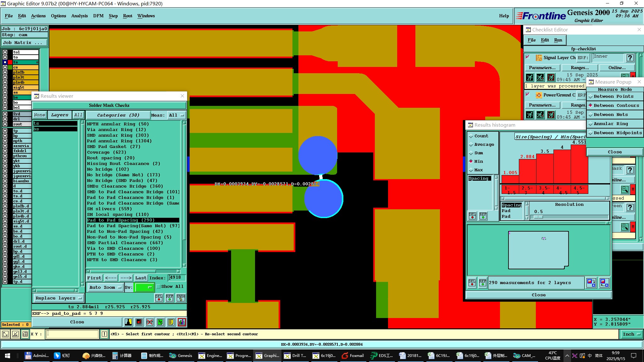Select the Average histogram option
This screenshot has height=362, width=644.
[484, 145]
